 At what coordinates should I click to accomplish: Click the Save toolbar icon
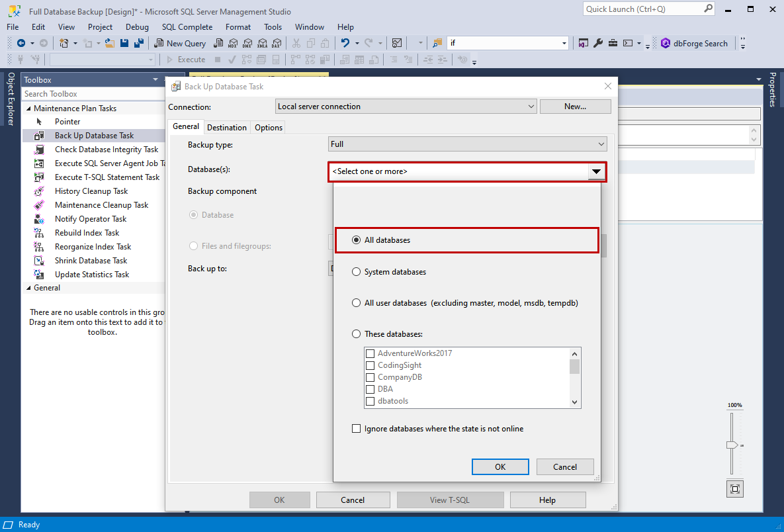(124, 44)
